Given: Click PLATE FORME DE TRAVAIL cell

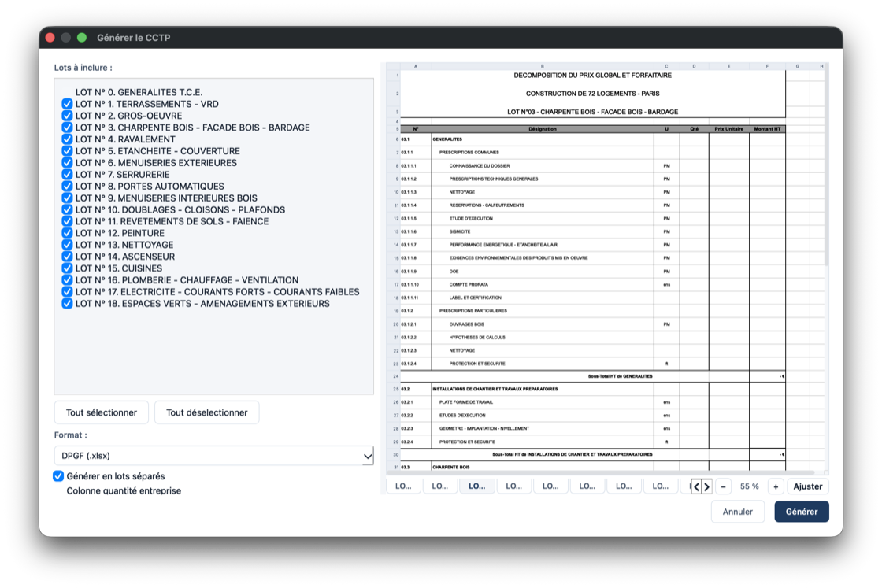Looking at the screenshot, I should click(x=465, y=402).
